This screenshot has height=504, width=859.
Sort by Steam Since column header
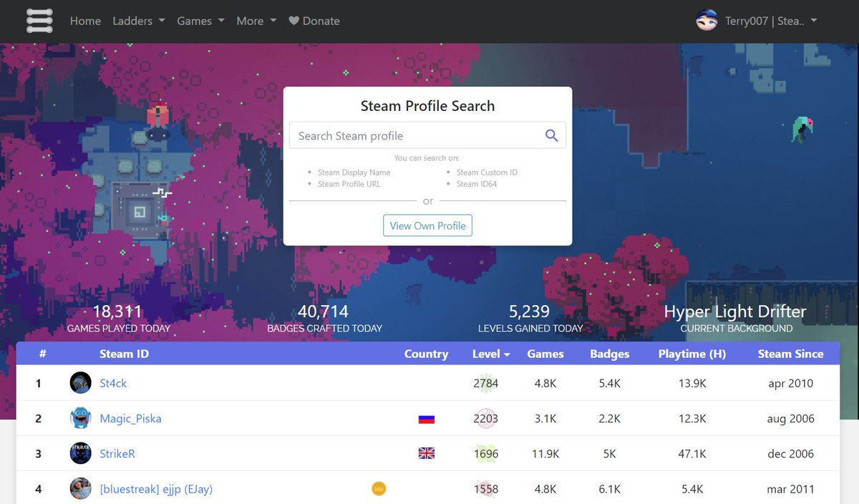point(791,354)
